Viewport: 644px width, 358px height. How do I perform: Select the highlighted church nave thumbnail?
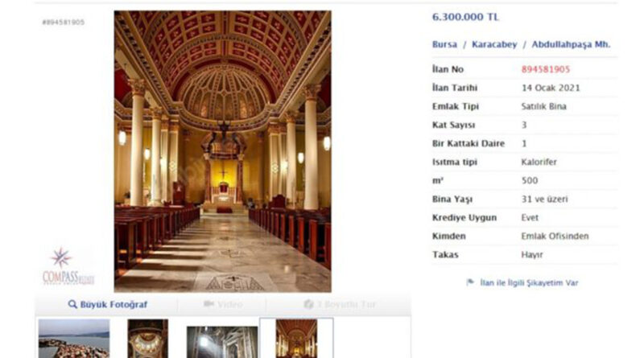[296, 339]
